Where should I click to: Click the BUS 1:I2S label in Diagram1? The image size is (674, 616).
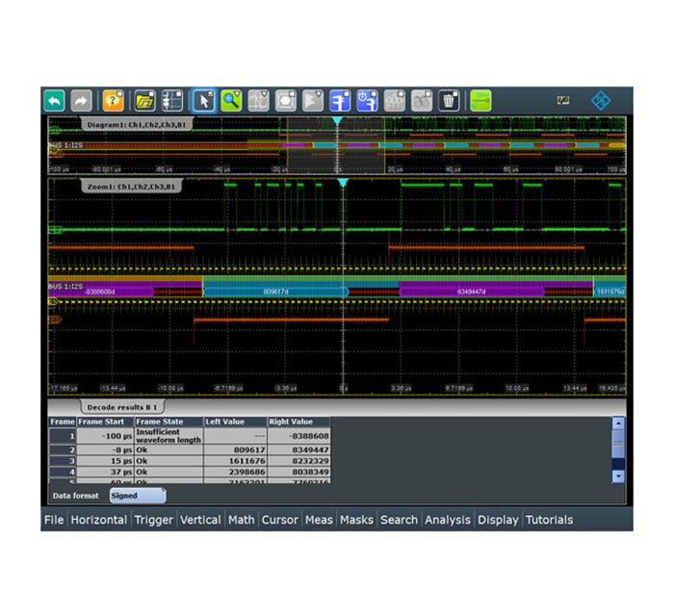tap(65, 145)
